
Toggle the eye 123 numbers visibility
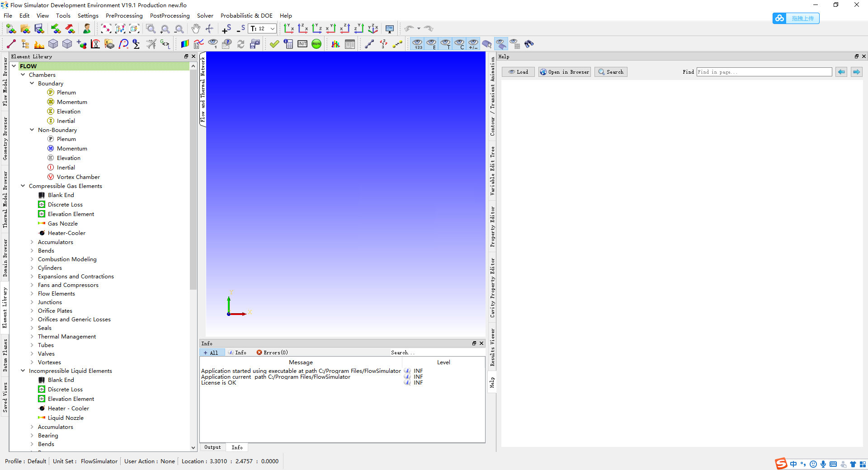click(x=417, y=44)
